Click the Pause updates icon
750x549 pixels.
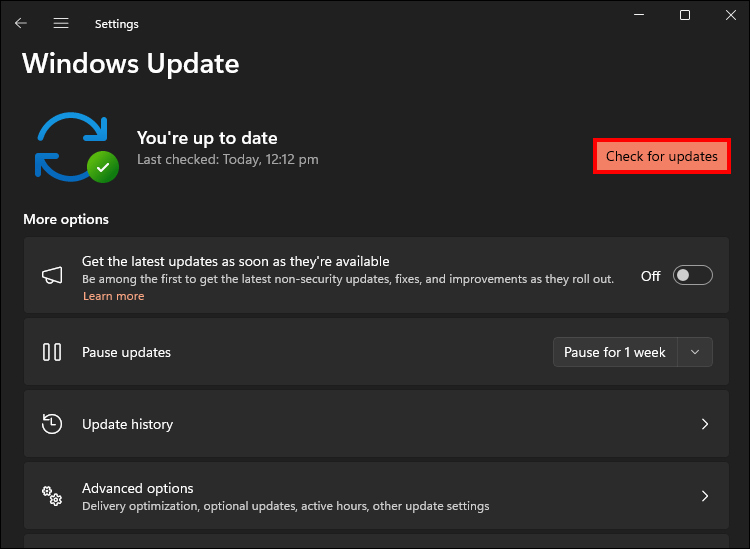[x=52, y=352]
